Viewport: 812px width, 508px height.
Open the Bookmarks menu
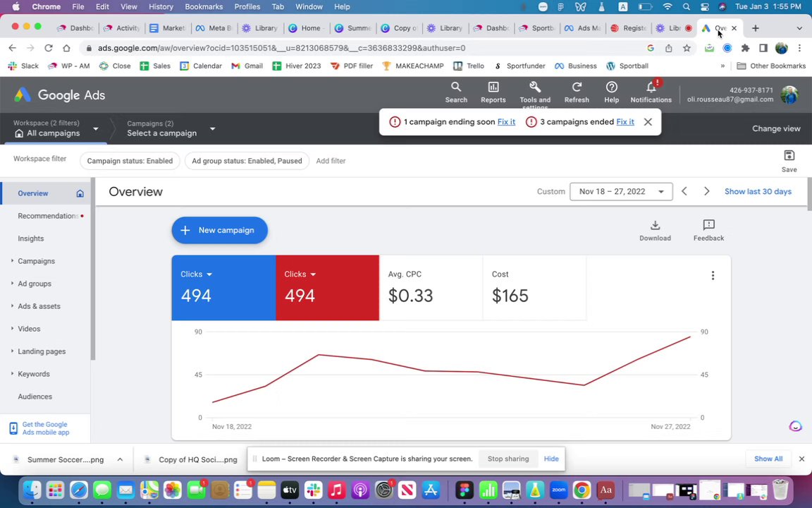204,7
